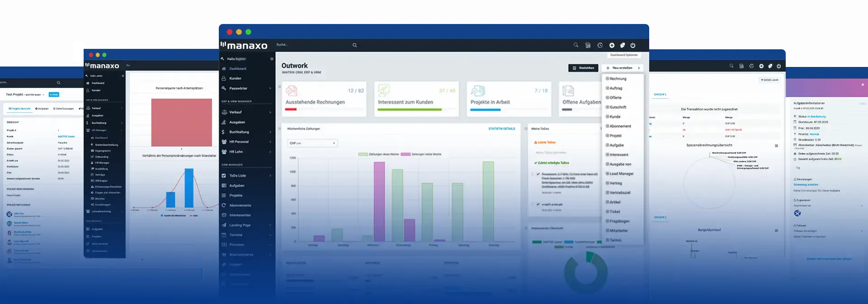Click the Statistiken button
The image size is (868, 304).
583,68
